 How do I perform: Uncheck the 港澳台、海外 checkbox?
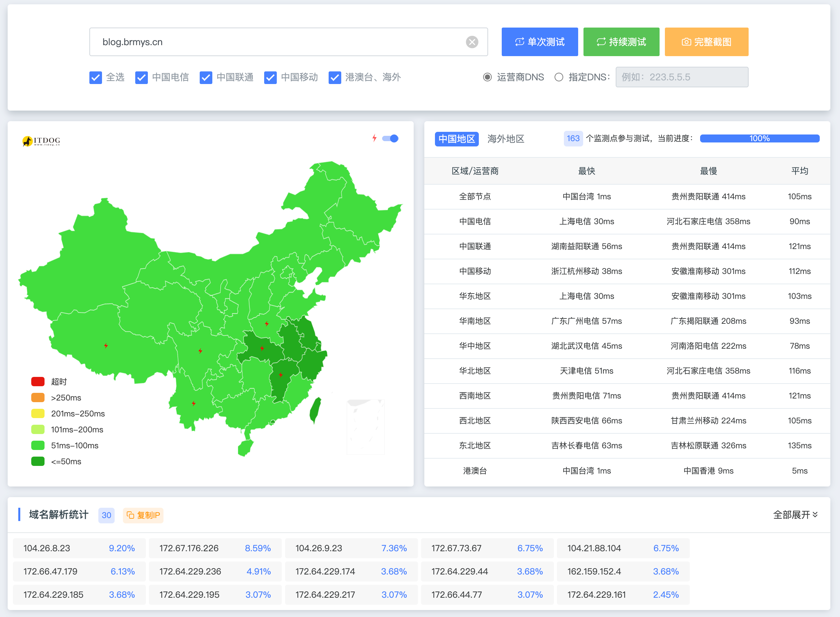pyautogui.click(x=335, y=77)
